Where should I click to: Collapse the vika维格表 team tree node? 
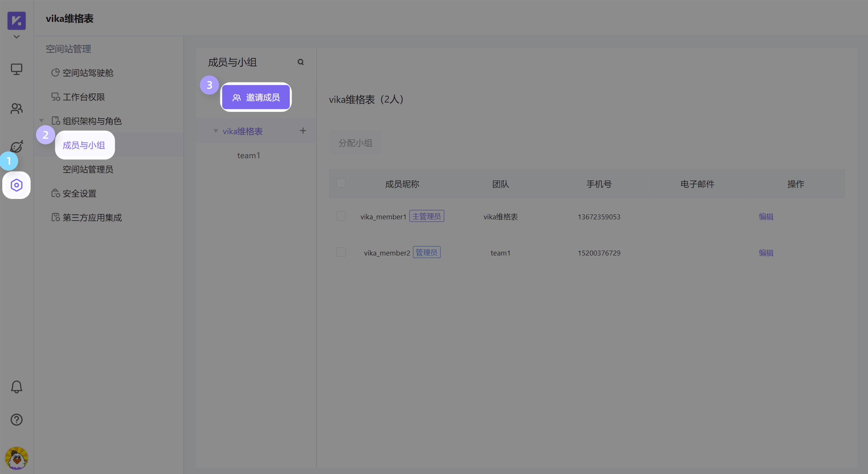point(216,131)
